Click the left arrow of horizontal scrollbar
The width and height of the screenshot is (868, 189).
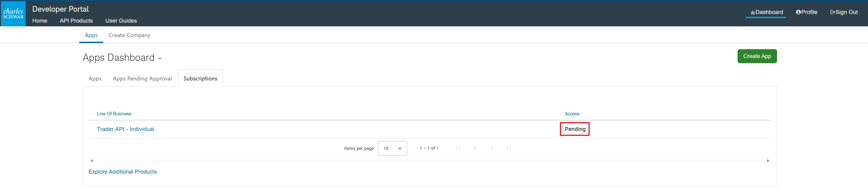point(92,161)
